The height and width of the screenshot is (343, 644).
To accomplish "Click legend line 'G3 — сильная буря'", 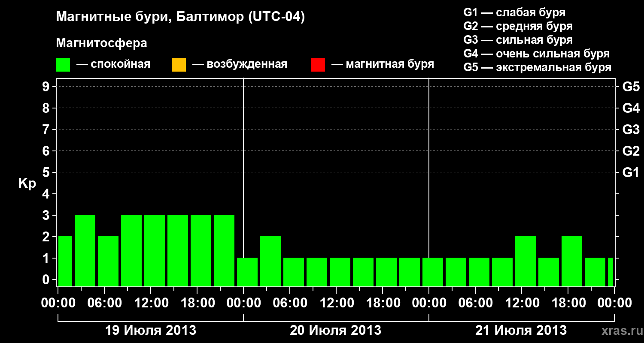I will click(x=518, y=40).
